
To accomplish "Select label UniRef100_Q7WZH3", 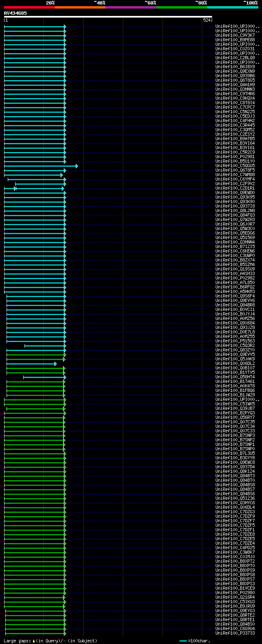I will pyautogui.click(x=235, y=220).
